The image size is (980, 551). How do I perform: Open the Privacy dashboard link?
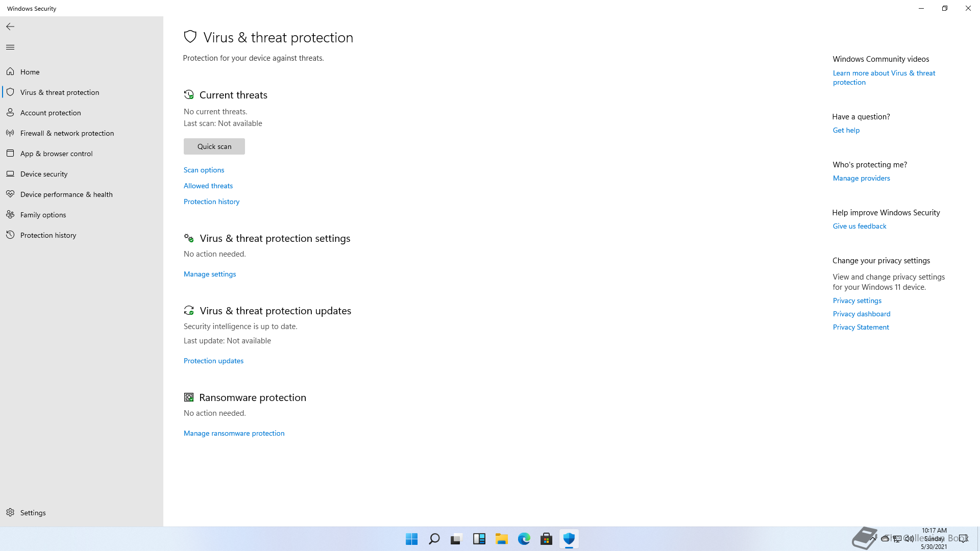click(862, 314)
